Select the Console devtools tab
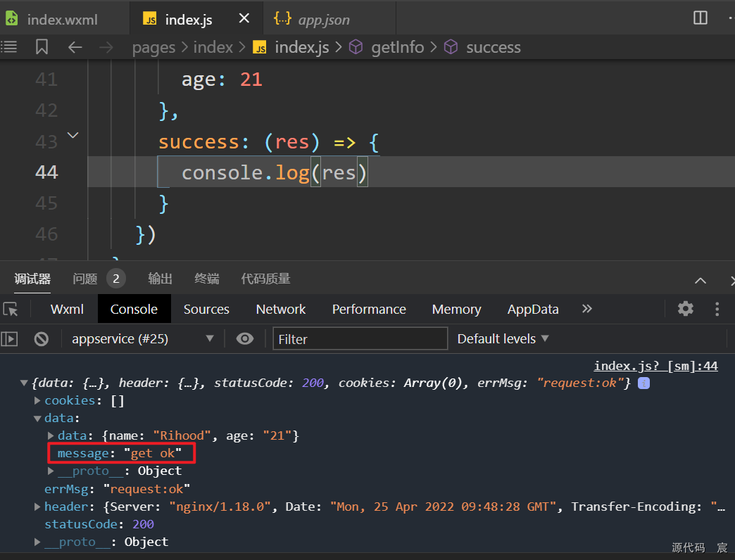The width and height of the screenshot is (735, 560). [x=134, y=310]
